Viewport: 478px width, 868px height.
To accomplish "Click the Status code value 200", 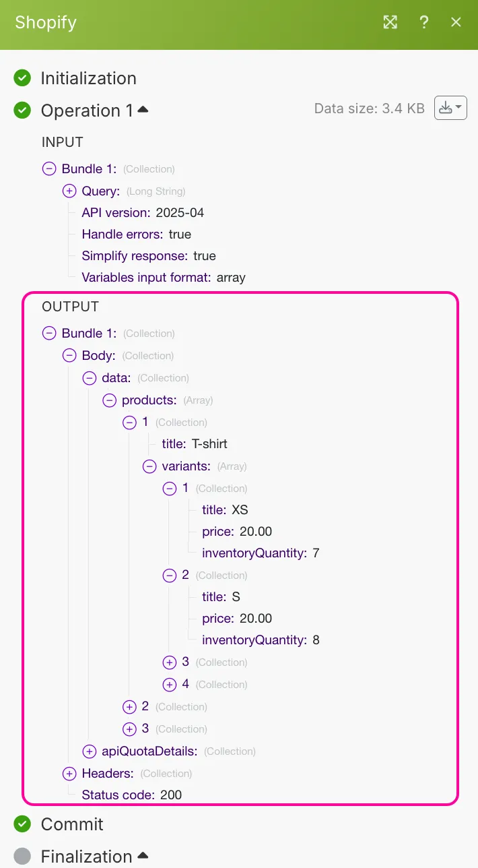I will click(171, 795).
